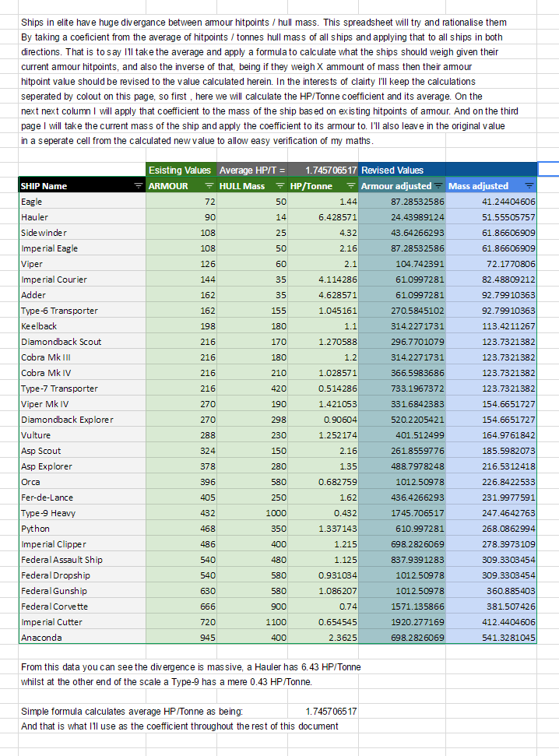Open the HP/Tonne column filter
This screenshot has height=756, width=559.
pos(350,185)
